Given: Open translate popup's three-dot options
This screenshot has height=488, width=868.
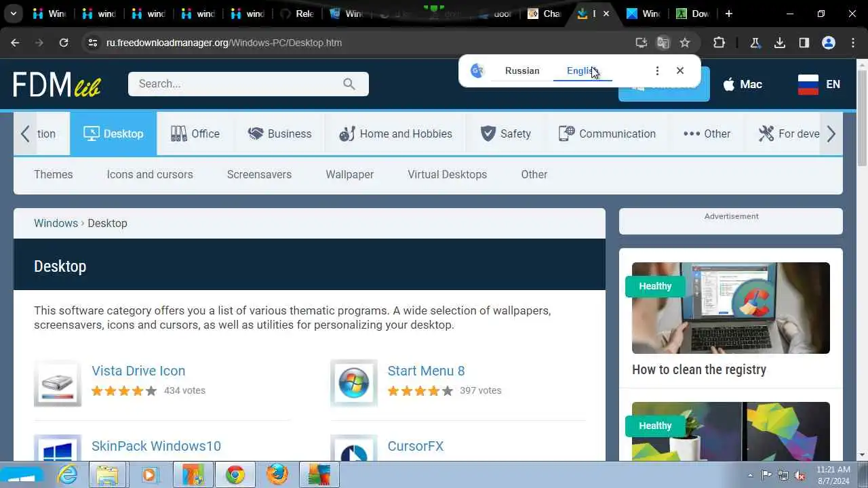Looking at the screenshot, I should point(656,70).
